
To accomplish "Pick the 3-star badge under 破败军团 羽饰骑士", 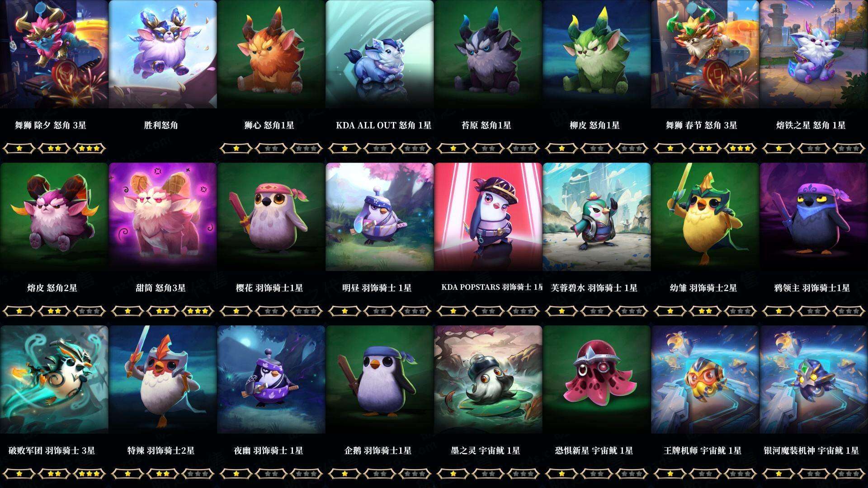I will [90, 474].
